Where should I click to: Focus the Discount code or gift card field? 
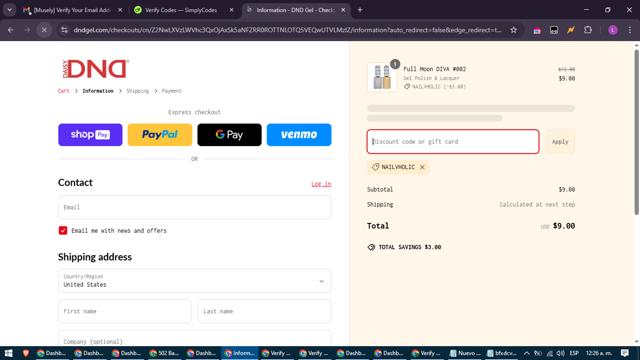(453, 142)
